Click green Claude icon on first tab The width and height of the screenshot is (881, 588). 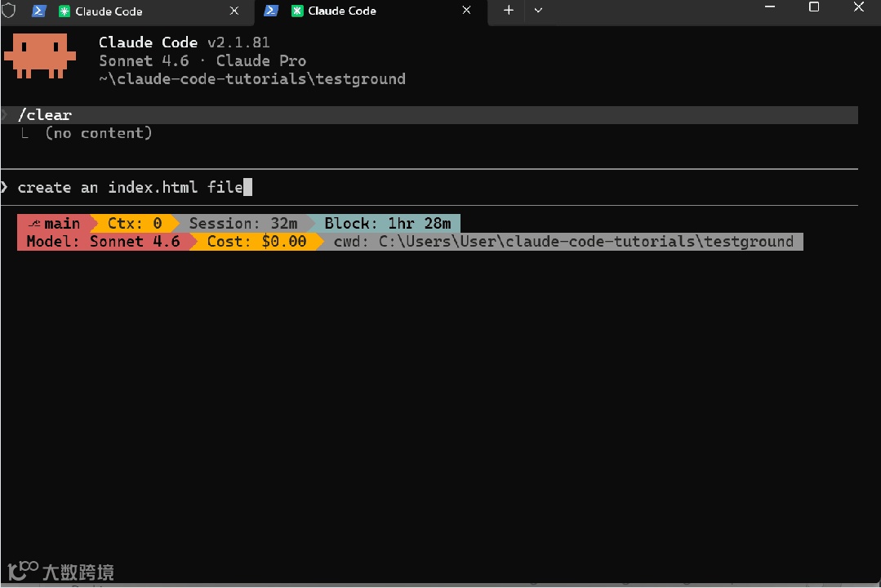click(65, 11)
